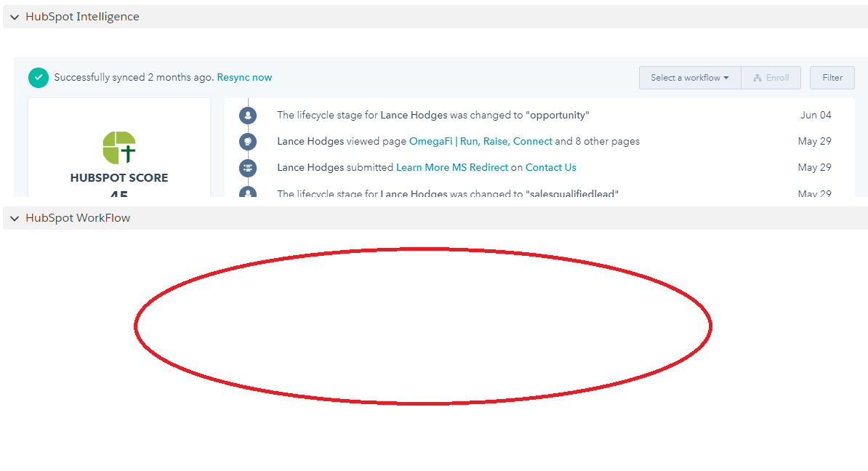The height and width of the screenshot is (471, 868).
Task: Click the Jun 04 date entry
Action: tap(816, 115)
